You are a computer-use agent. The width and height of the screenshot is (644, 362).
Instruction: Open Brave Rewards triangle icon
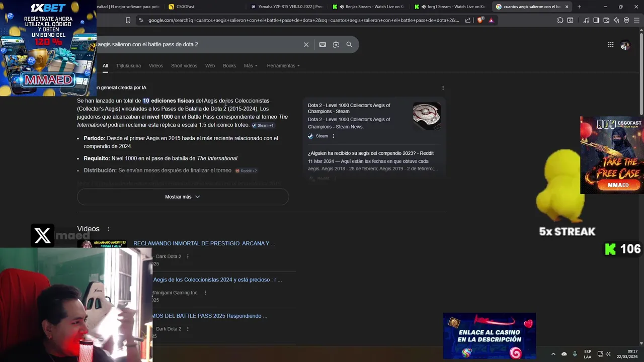491,20
